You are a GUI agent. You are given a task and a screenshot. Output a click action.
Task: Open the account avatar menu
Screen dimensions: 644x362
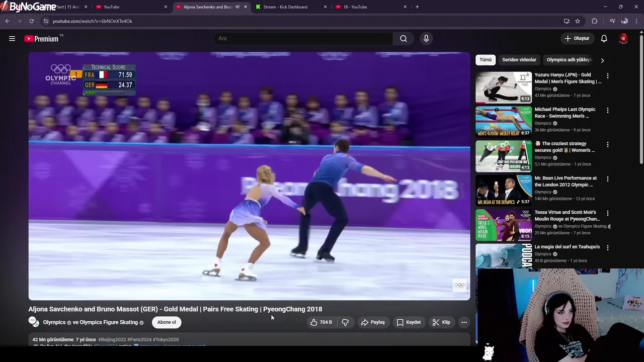623,39
